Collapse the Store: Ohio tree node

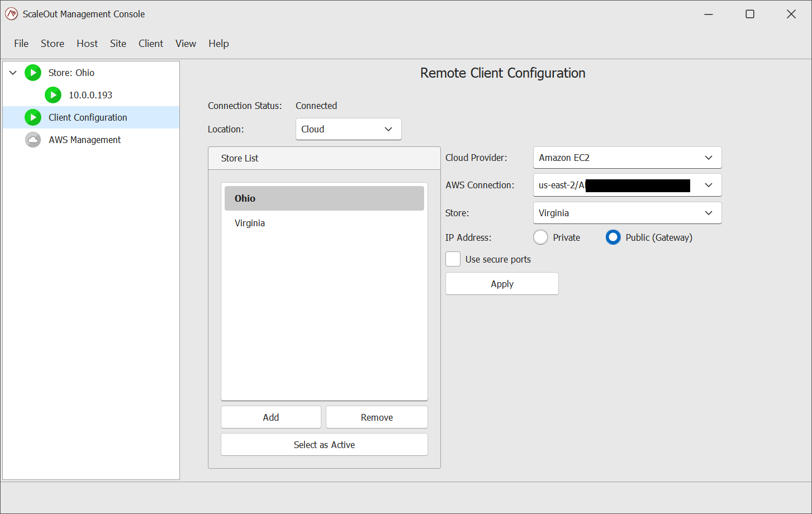(13, 73)
